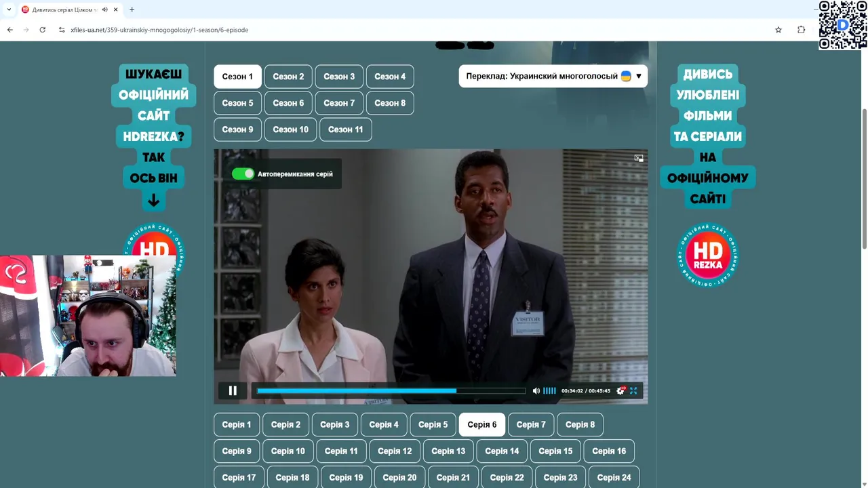
Task: Play Серія 17
Action: coord(239,477)
